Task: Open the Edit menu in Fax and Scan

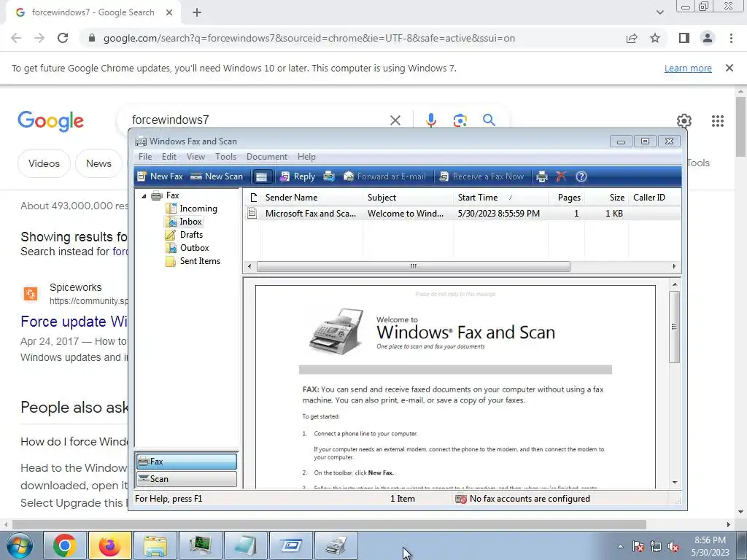Action: pyautogui.click(x=169, y=157)
